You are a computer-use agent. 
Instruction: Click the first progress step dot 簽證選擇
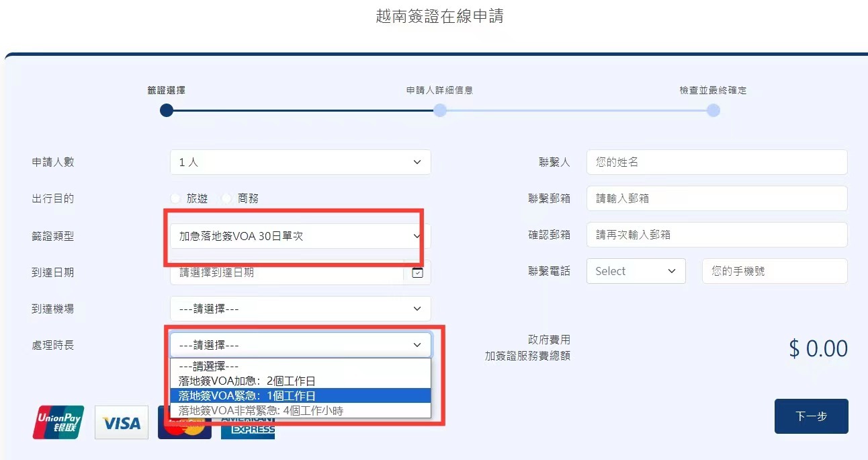click(167, 110)
